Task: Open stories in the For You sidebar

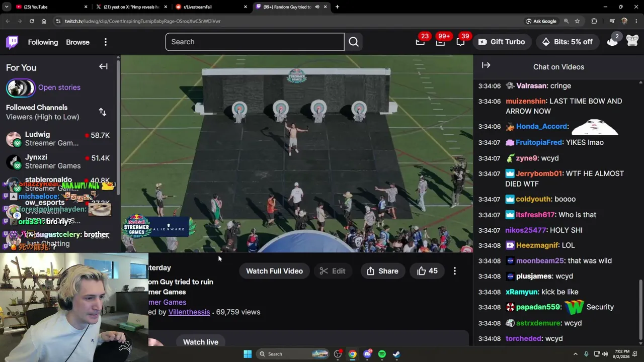Action: pyautogui.click(x=43, y=87)
